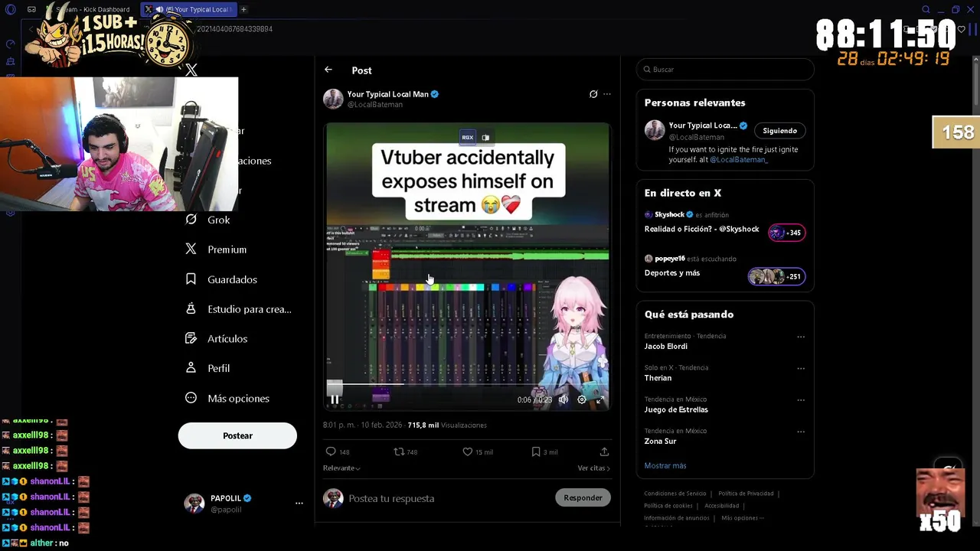Click the X logo in the sidebar

point(191,70)
